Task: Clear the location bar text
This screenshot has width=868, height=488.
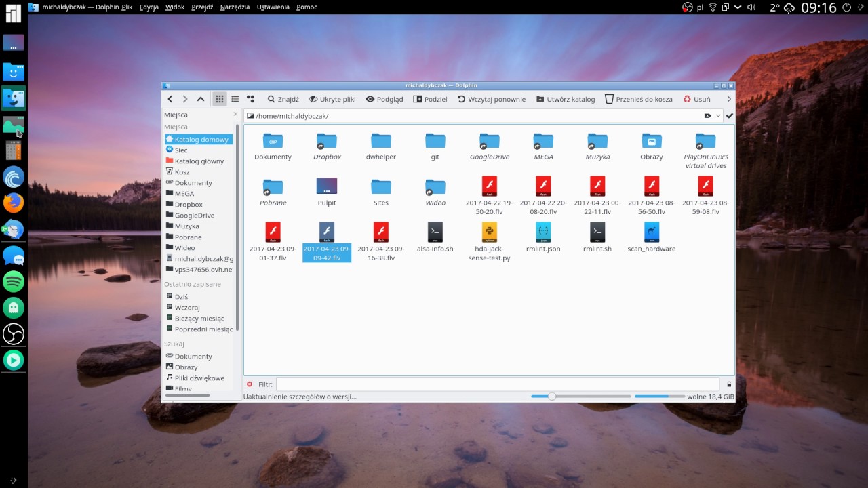Action: tap(707, 116)
